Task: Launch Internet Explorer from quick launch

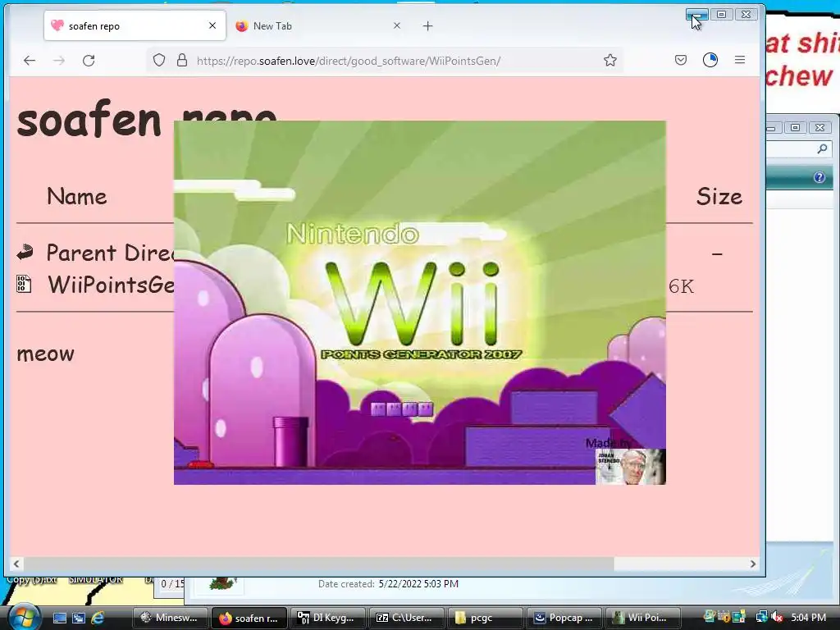Action: click(x=98, y=618)
